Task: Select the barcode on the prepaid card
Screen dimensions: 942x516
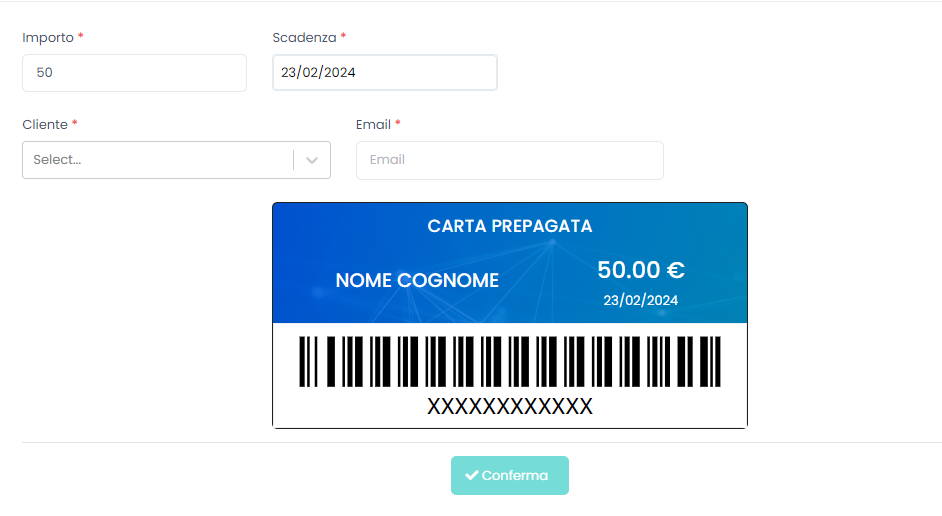Action: coord(509,361)
